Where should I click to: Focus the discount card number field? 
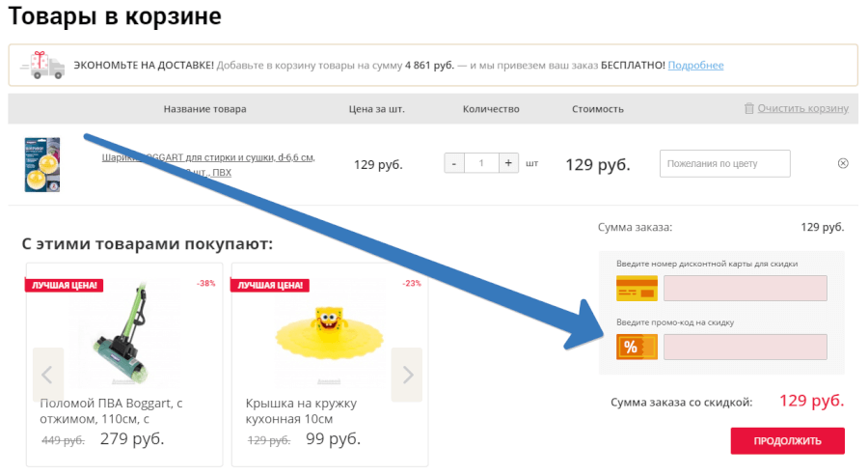coord(745,288)
